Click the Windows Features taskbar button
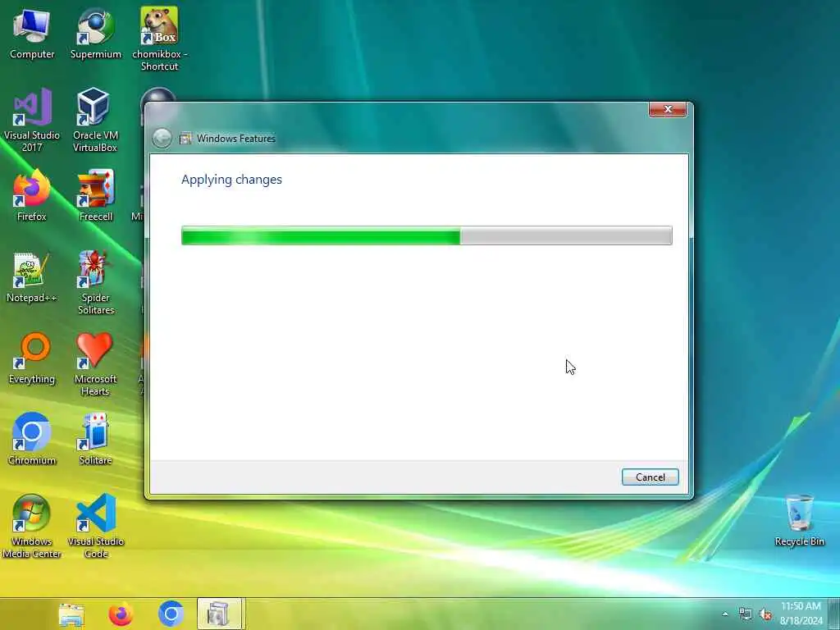This screenshot has height=630, width=840. pyautogui.click(x=220, y=614)
